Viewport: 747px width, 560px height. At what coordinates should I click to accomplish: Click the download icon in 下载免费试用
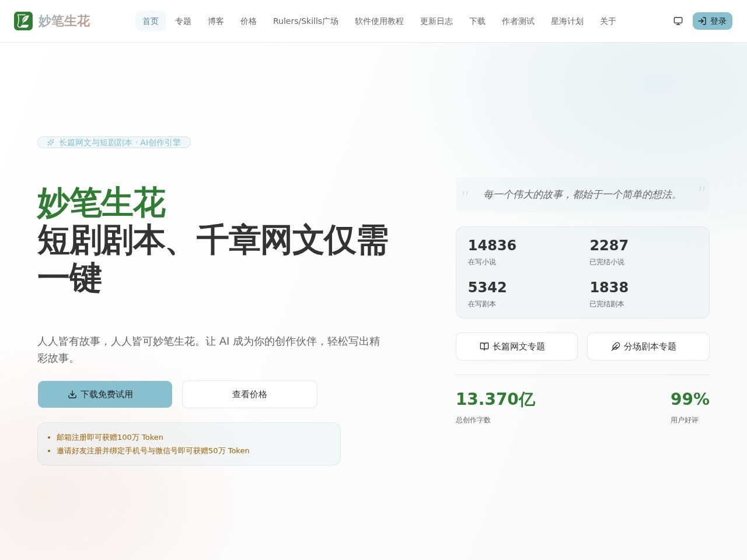pyautogui.click(x=72, y=394)
